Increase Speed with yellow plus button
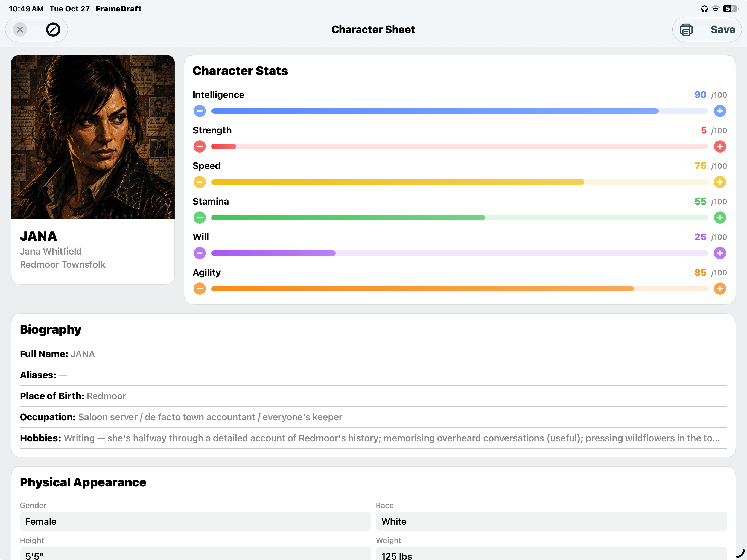Screen dimensions: 747x560 tap(720, 182)
